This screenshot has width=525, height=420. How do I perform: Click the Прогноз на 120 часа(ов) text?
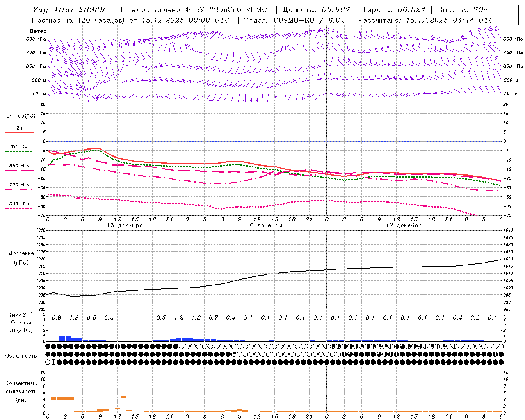[79, 20]
